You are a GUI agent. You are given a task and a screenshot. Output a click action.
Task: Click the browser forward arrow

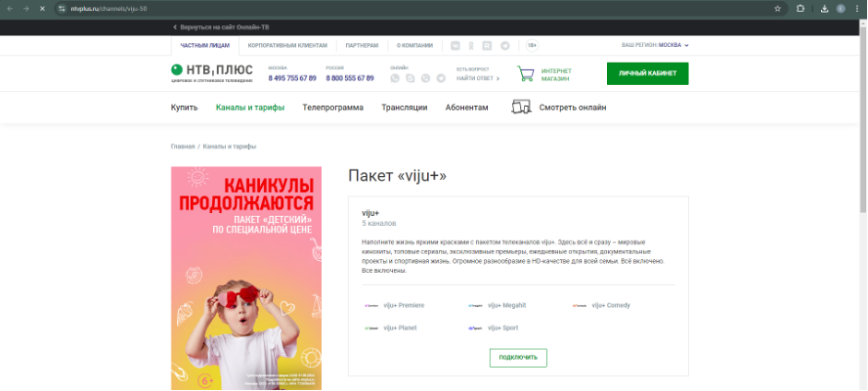tap(26, 9)
